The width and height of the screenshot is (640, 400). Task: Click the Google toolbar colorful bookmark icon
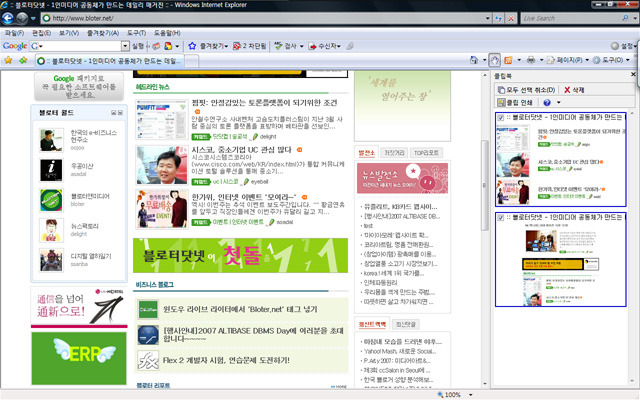tap(168, 46)
